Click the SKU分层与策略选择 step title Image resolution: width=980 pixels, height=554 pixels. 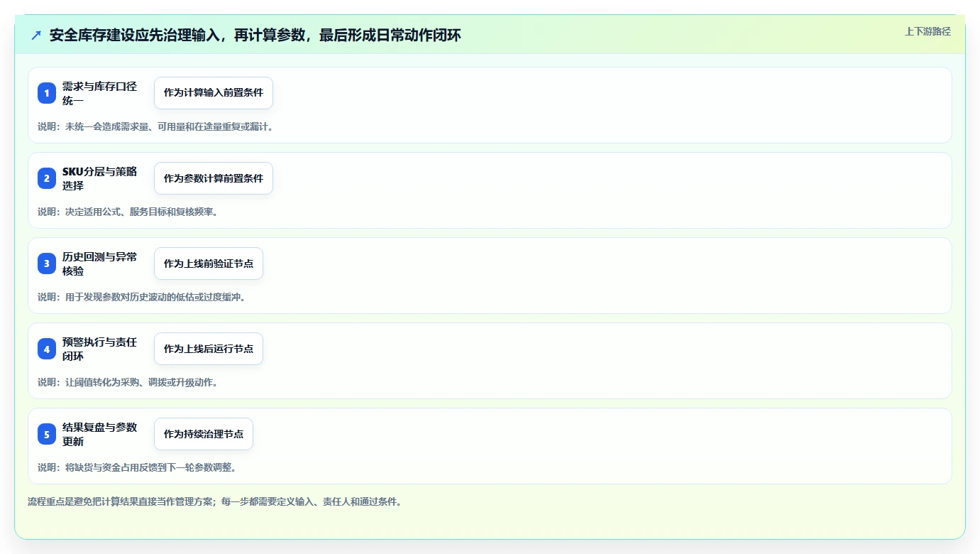tap(100, 178)
